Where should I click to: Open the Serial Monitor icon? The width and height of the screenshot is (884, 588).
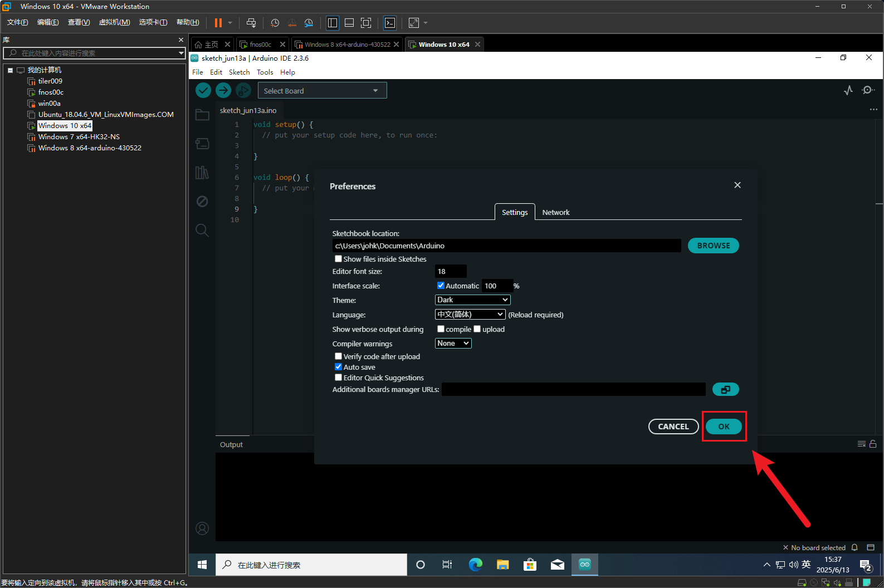click(868, 90)
